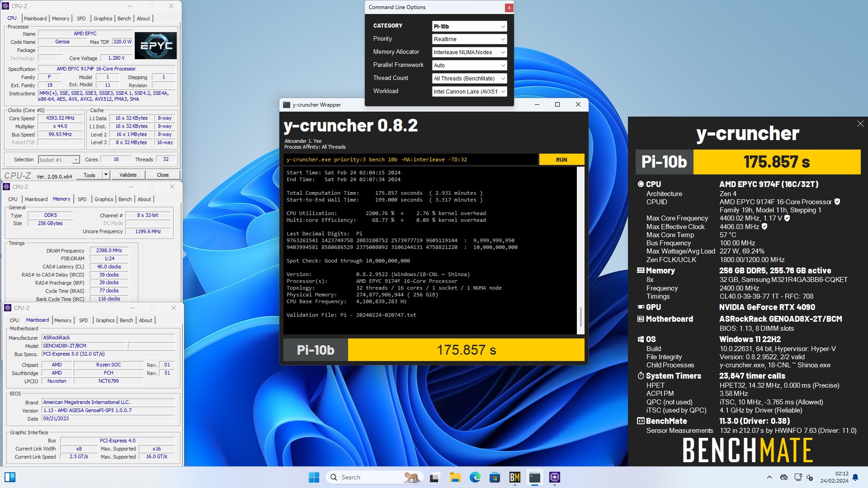The image size is (868, 488).
Task: Click the verified shield next to Max Effective Clock
Action: [x=764, y=227]
